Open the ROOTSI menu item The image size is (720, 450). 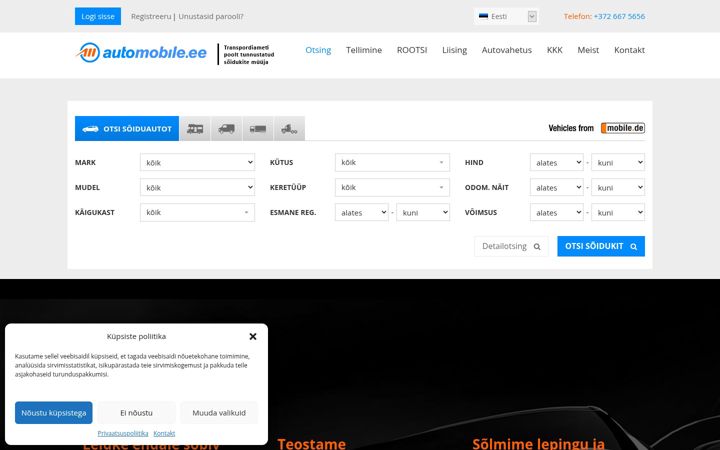(x=412, y=50)
